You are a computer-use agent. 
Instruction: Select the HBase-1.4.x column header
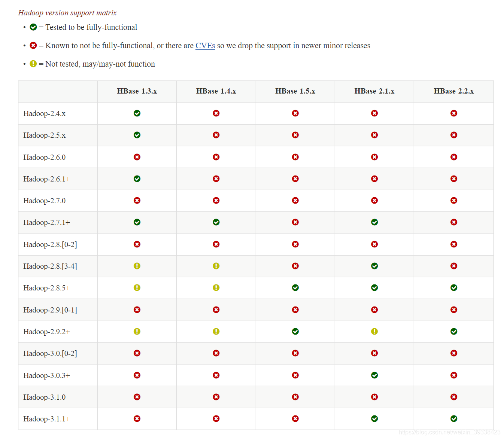(x=216, y=91)
